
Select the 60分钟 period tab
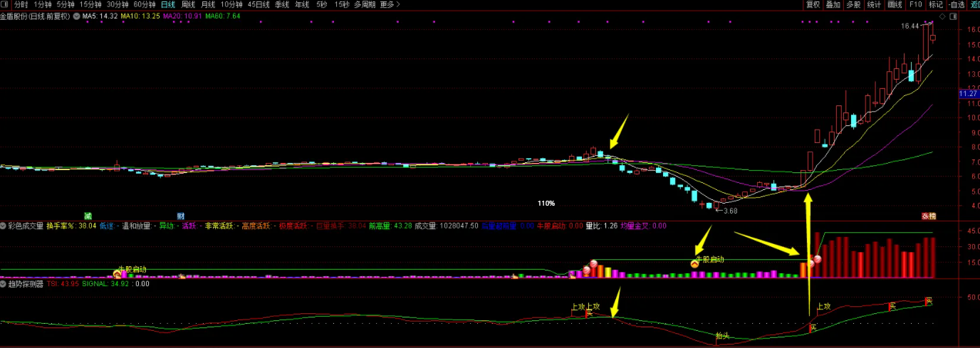(145, 4)
